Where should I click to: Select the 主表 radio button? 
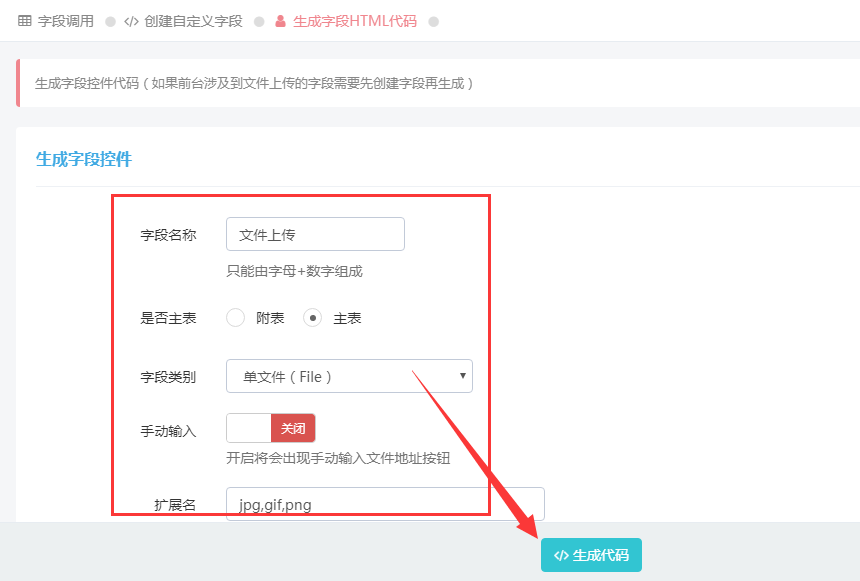(x=313, y=318)
